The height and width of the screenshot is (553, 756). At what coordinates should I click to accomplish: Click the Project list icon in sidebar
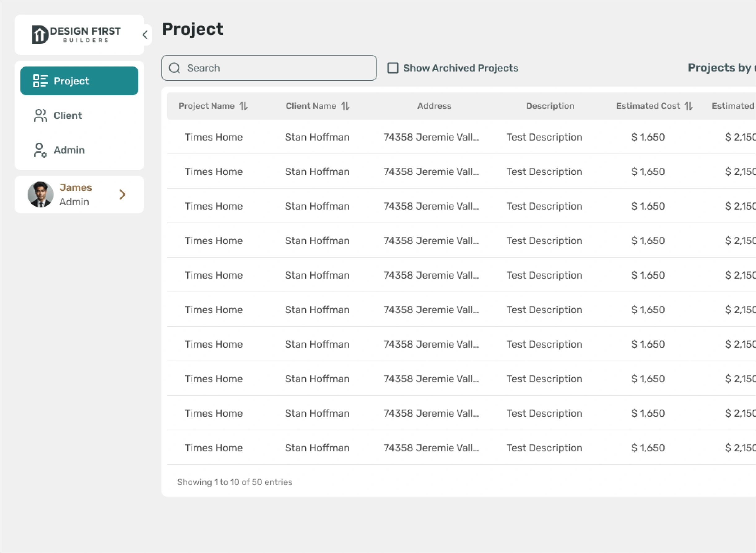click(x=40, y=81)
